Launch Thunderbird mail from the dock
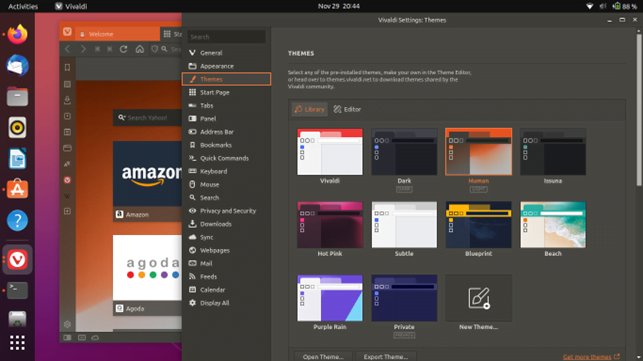The height and width of the screenshot is (361, 643). click(x=17, y=66)
